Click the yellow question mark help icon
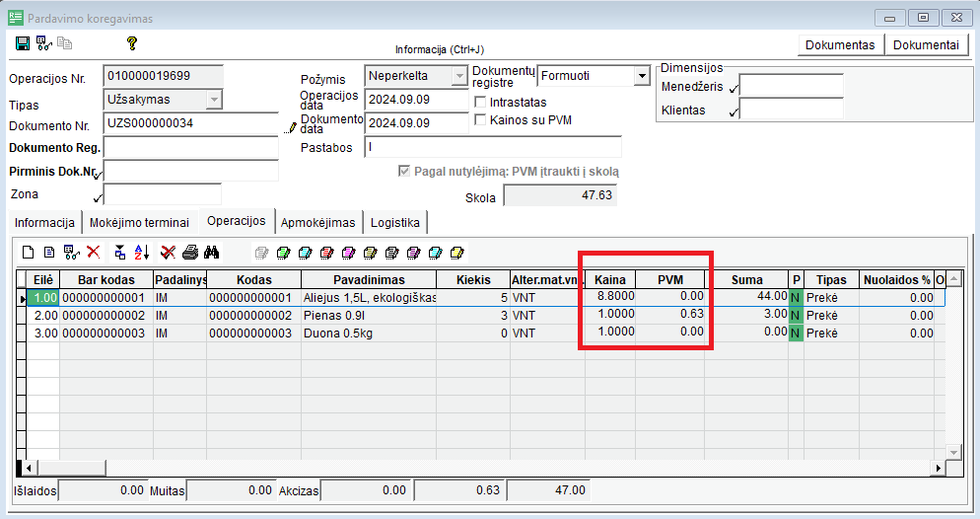The height and width of the screenshot is (519, 980). [x=131, y=43]
